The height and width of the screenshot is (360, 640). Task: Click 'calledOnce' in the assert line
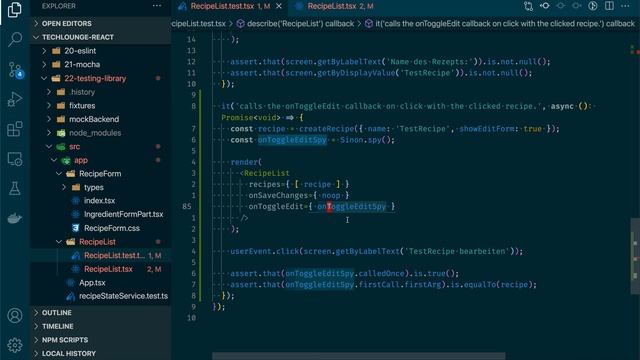click(381, 273)
